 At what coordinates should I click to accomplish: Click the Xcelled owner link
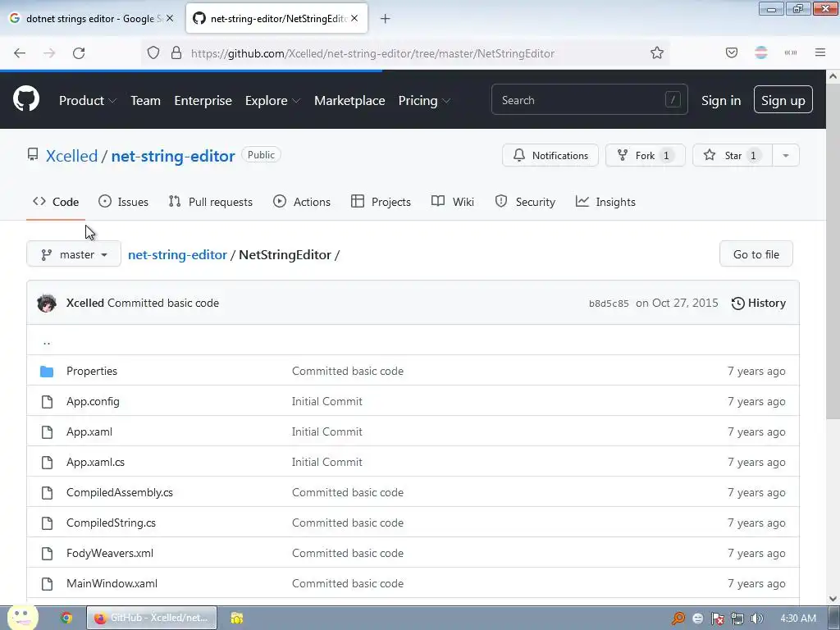coord(71,156)
